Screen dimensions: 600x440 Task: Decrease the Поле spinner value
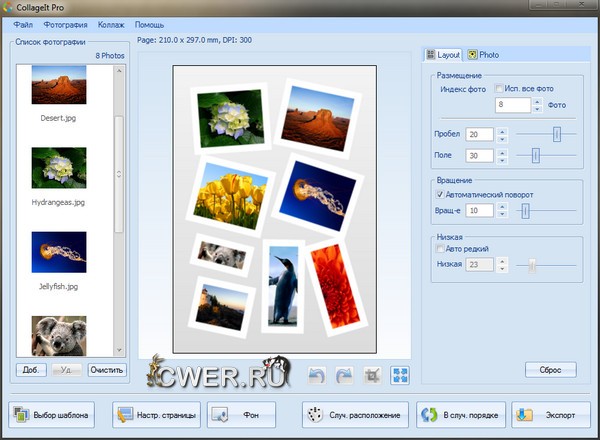tap(502, 159)
